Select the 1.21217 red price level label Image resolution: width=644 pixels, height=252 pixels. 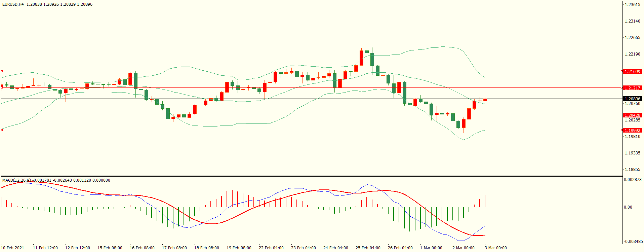(632, 88)
